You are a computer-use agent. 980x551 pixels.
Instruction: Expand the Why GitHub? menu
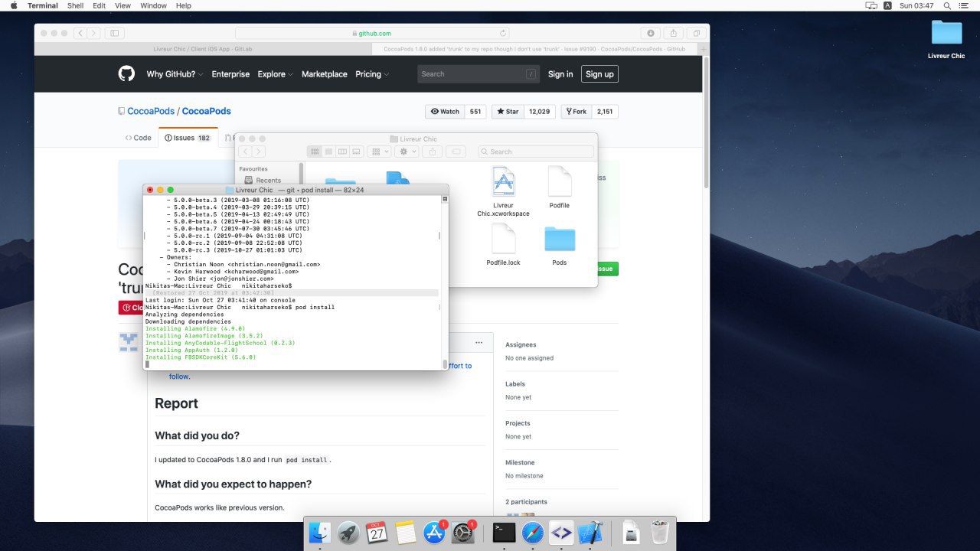pyautogui.click(x=175, y=74)
